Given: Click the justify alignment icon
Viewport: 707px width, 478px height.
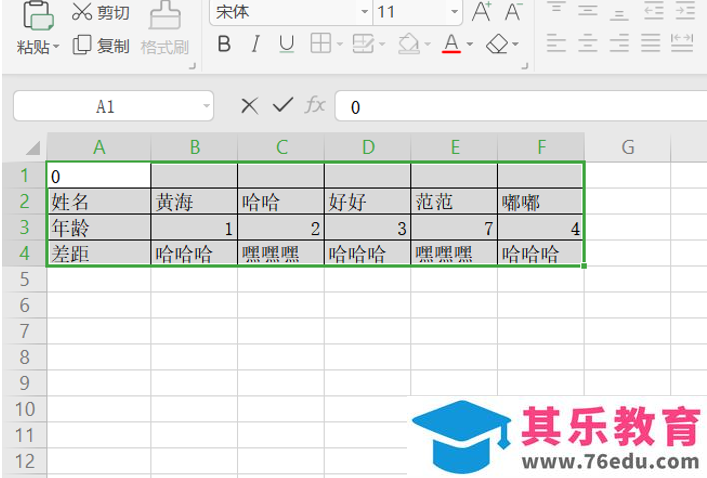Looking at the screenshot, I should pyautogui.click(x=651, y=43).
